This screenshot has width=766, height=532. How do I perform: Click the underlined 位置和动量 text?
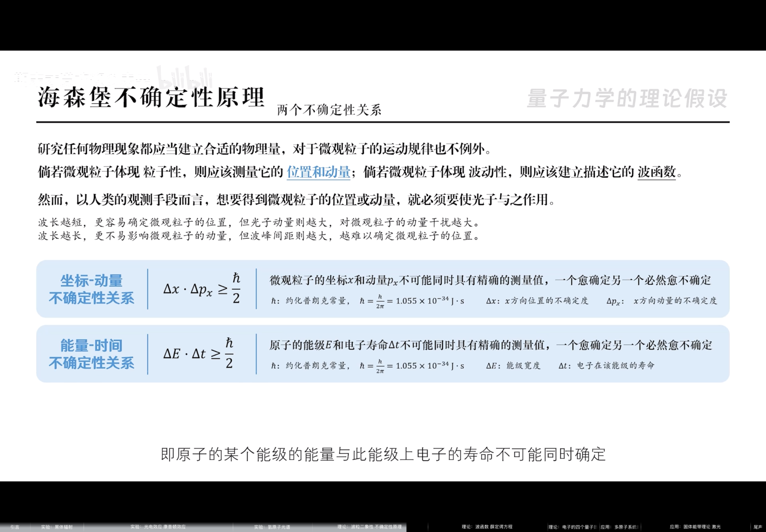point(319,172)
